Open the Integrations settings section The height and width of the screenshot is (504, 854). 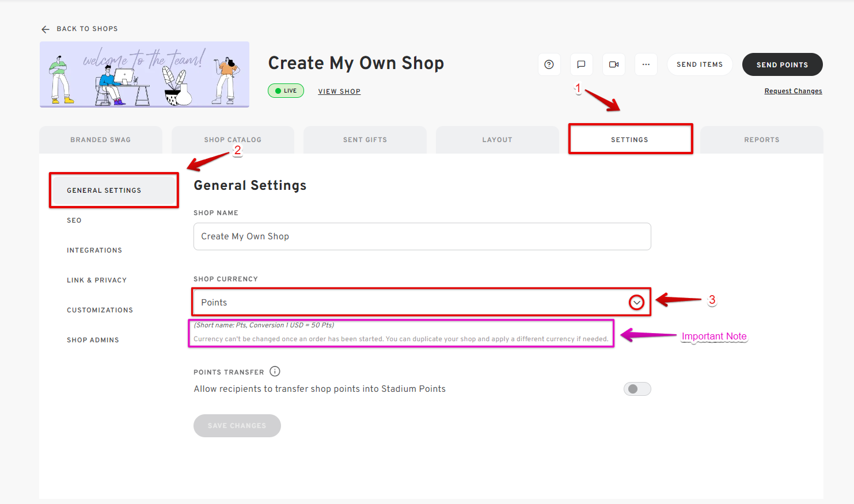pyautogui.click(x=94, y=250)
